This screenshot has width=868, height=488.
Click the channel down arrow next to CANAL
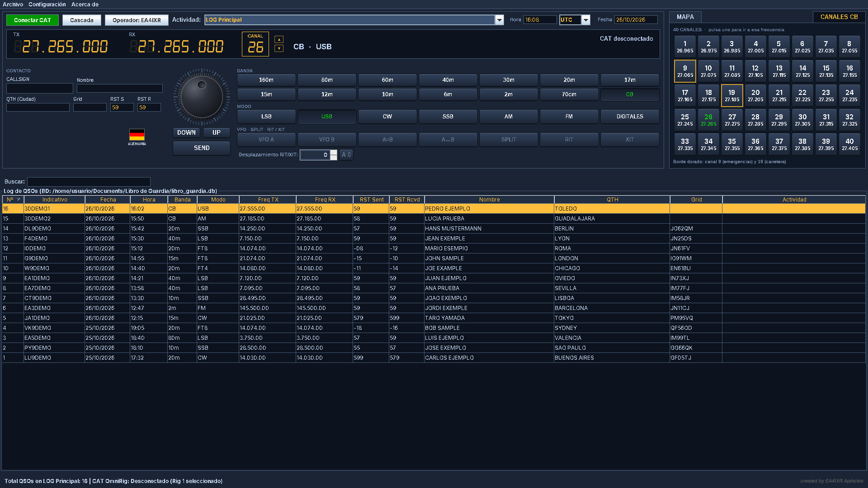tap(279, 48)
